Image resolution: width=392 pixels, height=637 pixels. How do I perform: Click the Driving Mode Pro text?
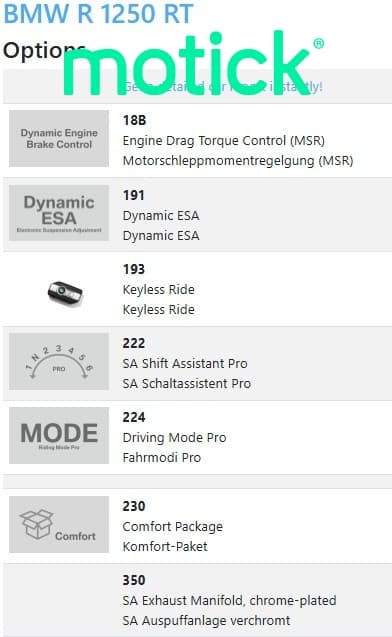(x=174, y=438)
